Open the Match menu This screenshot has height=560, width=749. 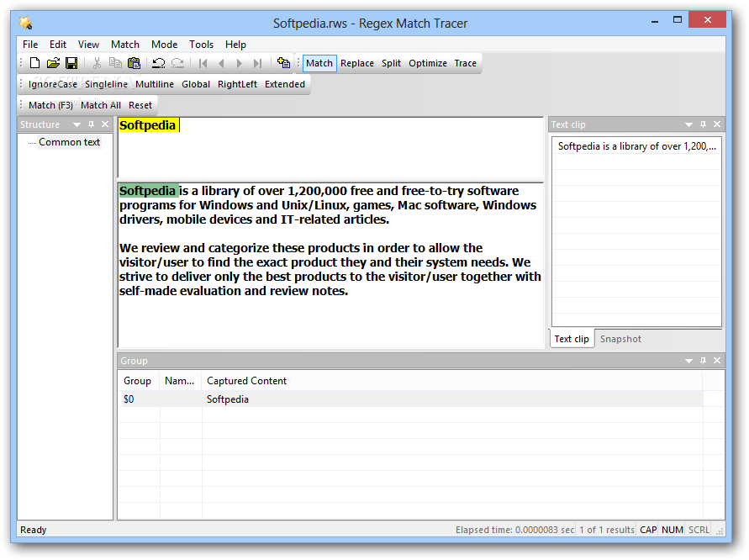pyautogui.click(x=125, y=45)
